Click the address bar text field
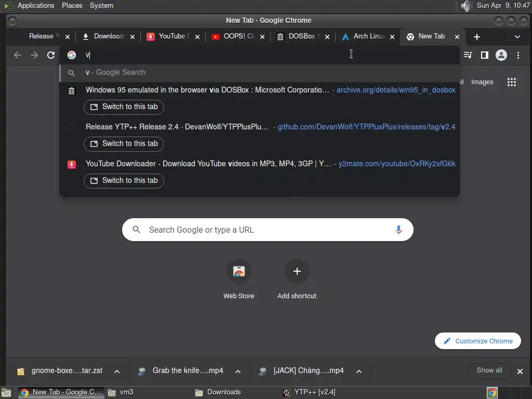The height and width of the screenshot is (399, 532). point(260,55)
